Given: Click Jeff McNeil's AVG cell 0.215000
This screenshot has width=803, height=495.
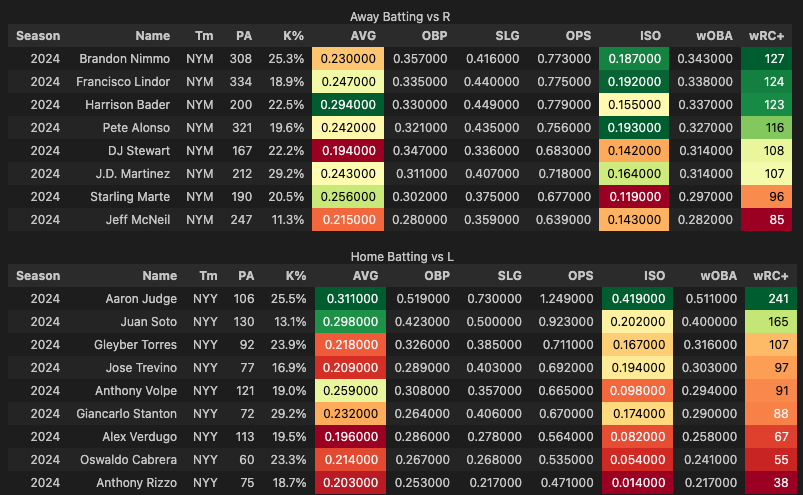Looking at the screenshot, I should 348,220.
